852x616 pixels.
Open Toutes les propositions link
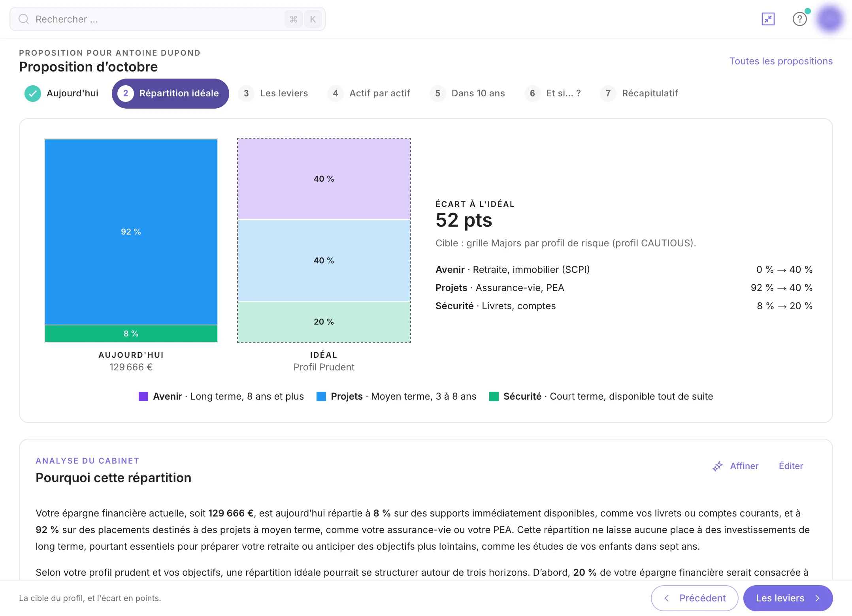pos(781,61)
